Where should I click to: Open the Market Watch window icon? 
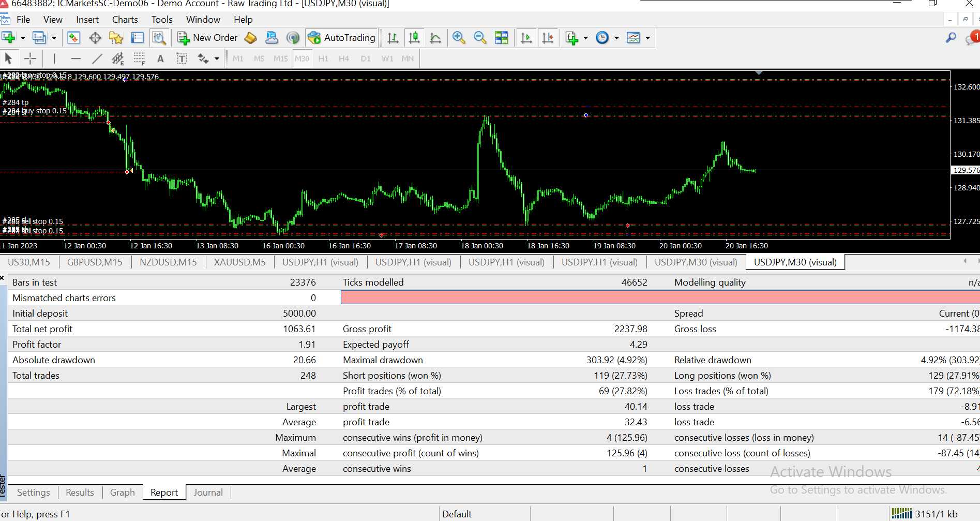coord(74,38)
